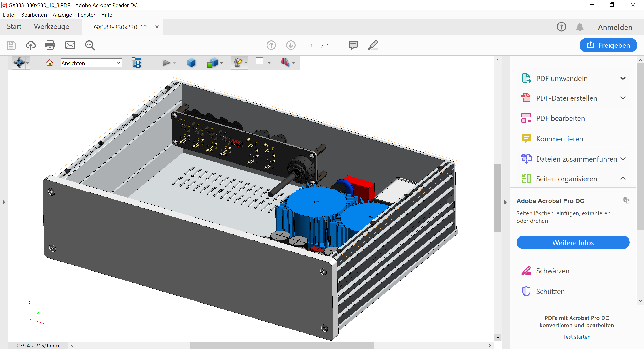Click the Weitere Infos button
Screen dimensions: 644x349
coord(573,243)
